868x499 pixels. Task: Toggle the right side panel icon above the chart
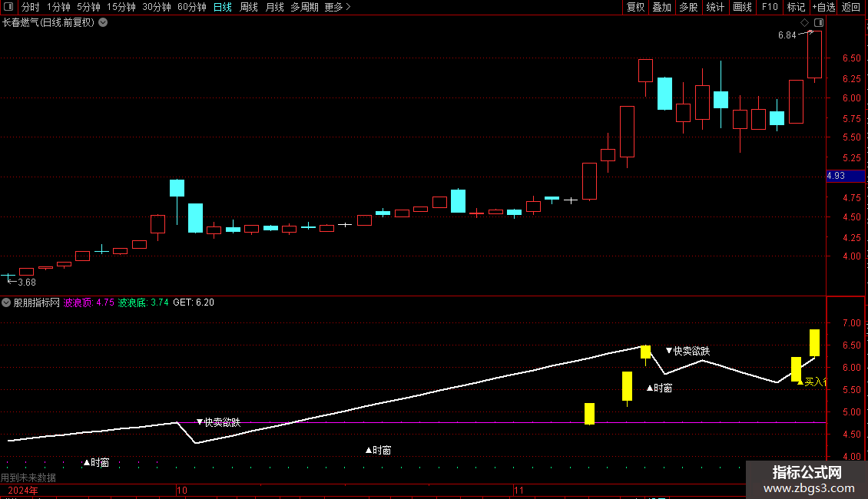tap(819, 23)
